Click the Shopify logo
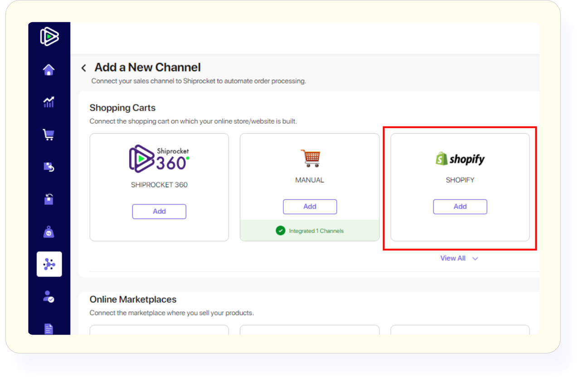Viewport: 588px width, 388px height. [x=460, y=159]
